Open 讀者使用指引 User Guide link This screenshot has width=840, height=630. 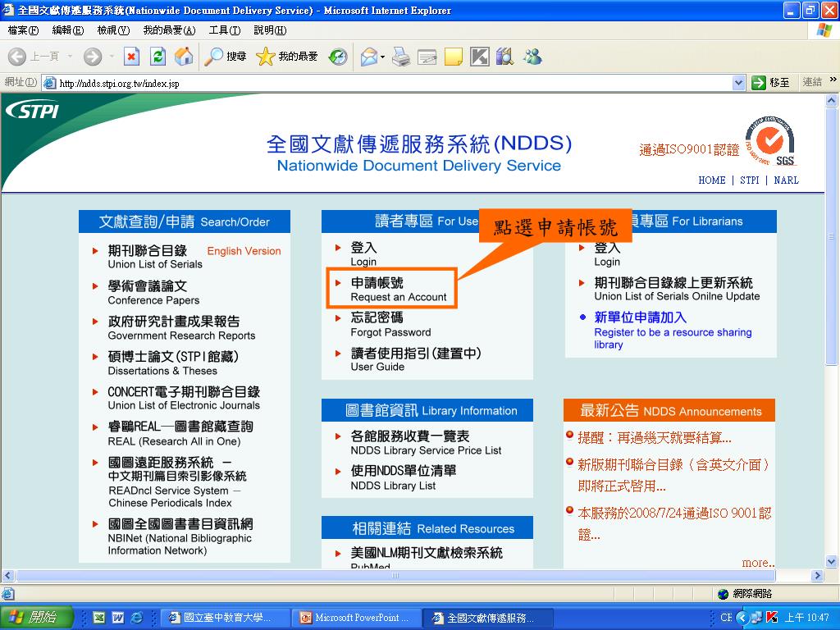416,359
